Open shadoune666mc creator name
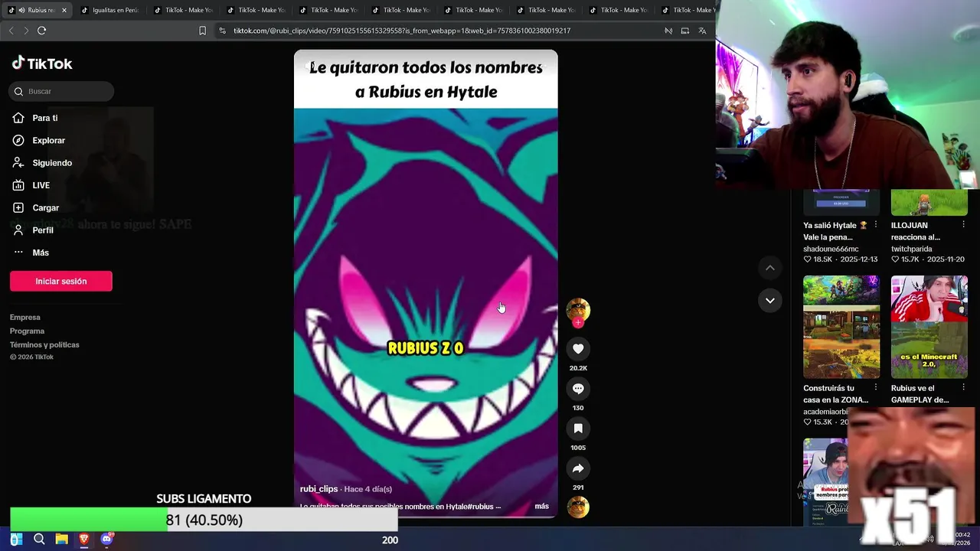The width and height of the screenshot is (980, 551). [x=831, y=249]
